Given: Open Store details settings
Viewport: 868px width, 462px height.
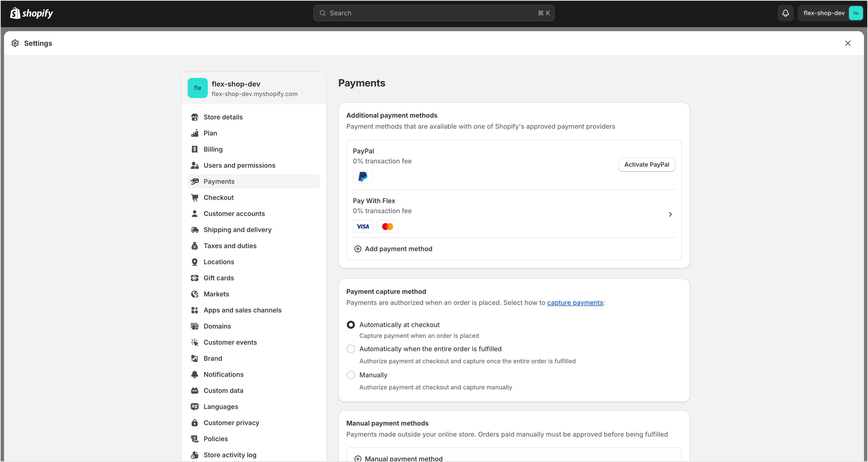Looking at the screenshot, I should pyautogui.click(x=223, y=117).
